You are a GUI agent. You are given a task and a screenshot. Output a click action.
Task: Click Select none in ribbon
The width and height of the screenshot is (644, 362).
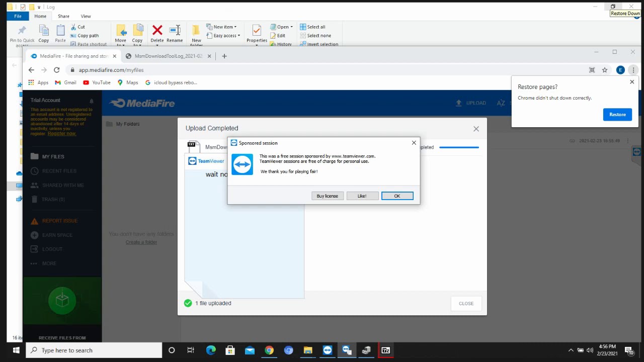point(315,36)
